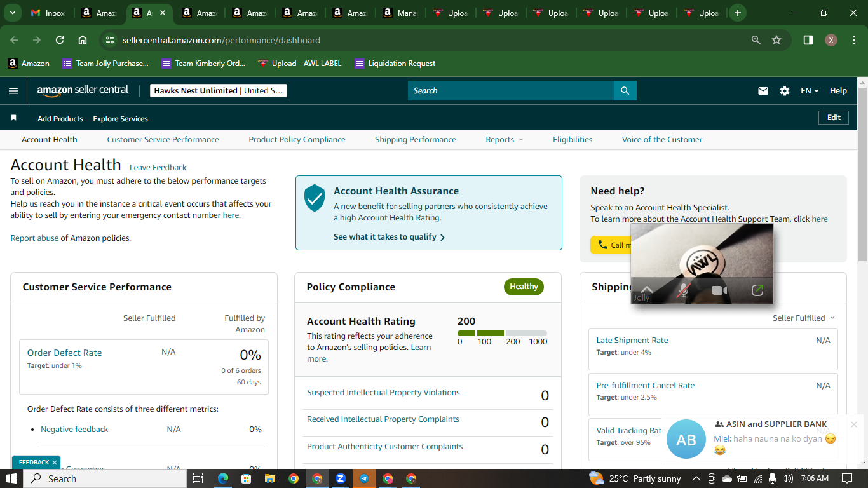The image size is (868, 488).
Task: Expand the Seller Fulfilled dropdown in Shipping panel
Action: pyautogui.click(x=804, y=318)
